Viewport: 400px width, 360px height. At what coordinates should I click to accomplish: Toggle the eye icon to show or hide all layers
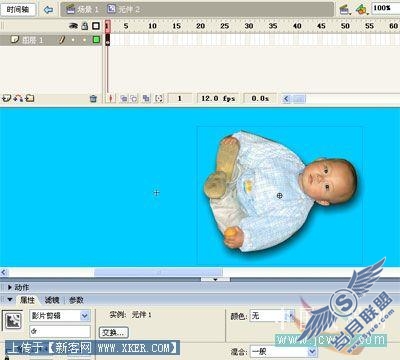coord(73,26)
